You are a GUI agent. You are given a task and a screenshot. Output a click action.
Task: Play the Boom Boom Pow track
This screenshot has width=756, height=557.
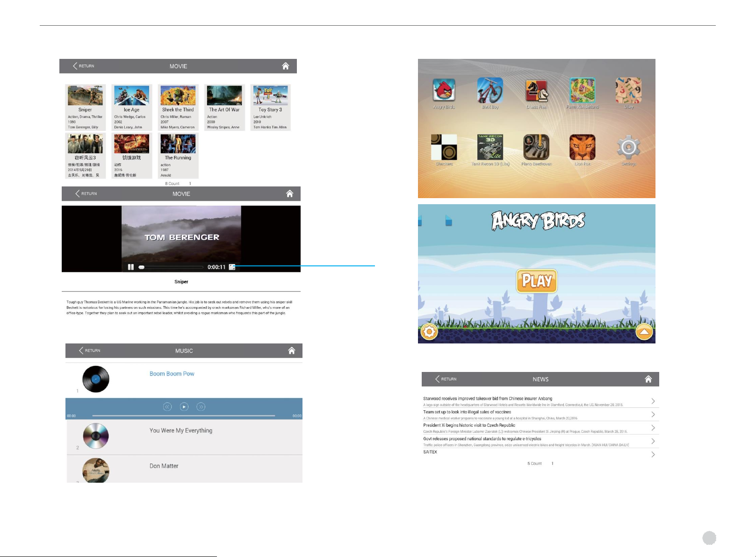click(x=184, y=407)
